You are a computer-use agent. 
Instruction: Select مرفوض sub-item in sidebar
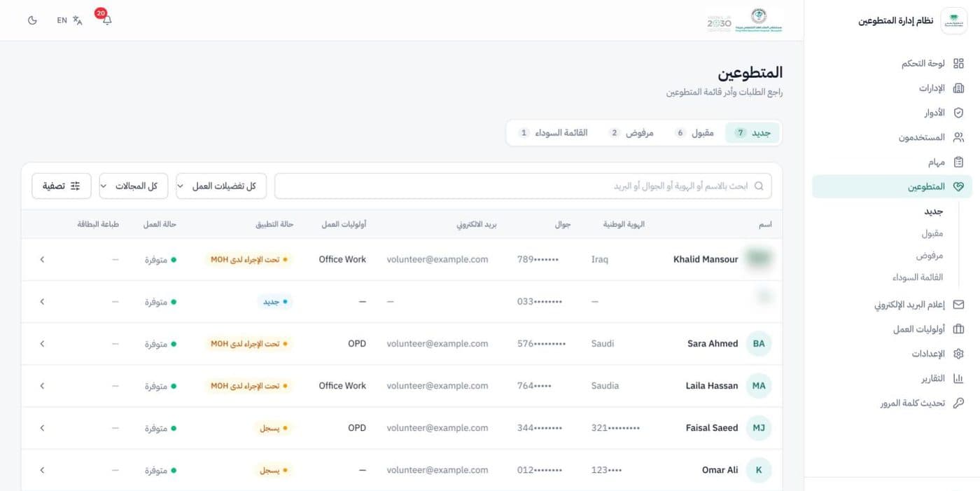coord(930,255)
